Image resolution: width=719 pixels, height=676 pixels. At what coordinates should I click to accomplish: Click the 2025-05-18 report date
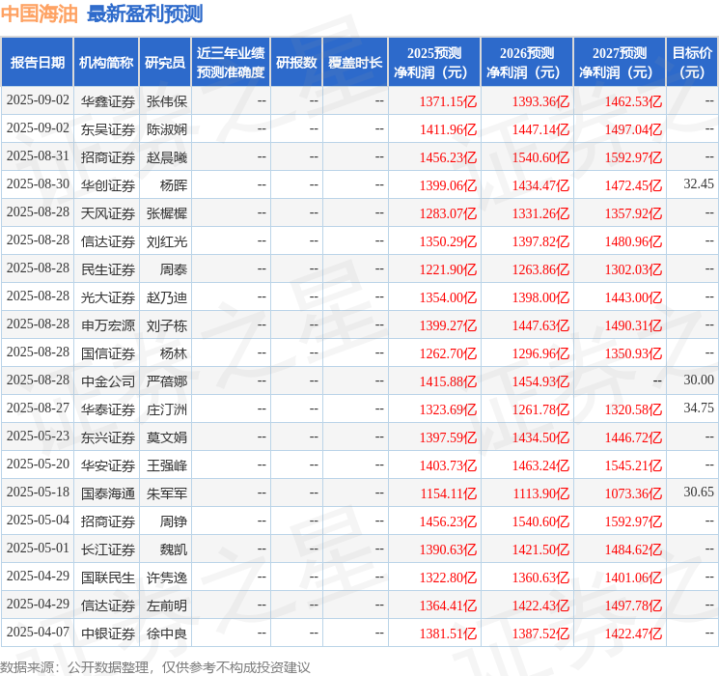coord(38,492)
